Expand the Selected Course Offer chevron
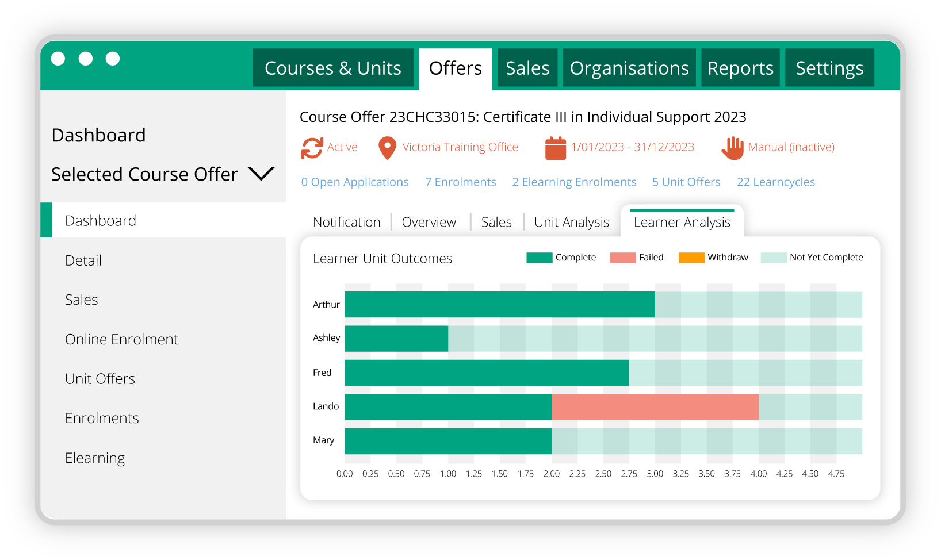 261,174
